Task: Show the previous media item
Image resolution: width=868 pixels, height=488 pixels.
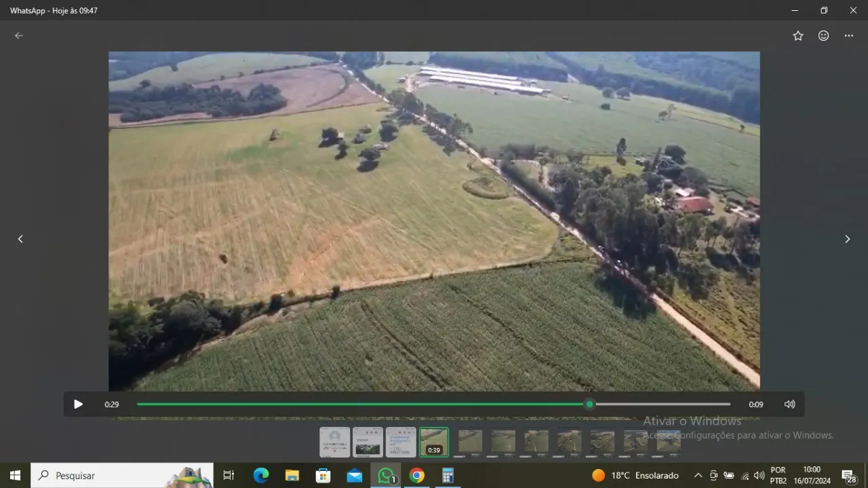Action: point(20,239)
